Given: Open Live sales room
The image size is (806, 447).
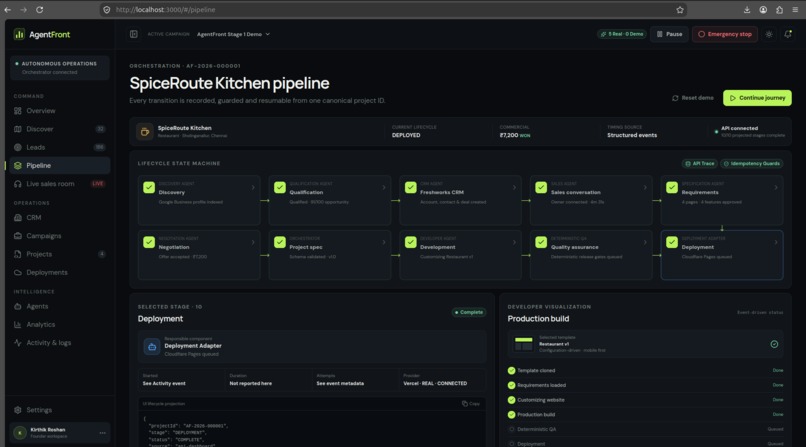Looking at the screenshot, I should click(x=60, y=183).
